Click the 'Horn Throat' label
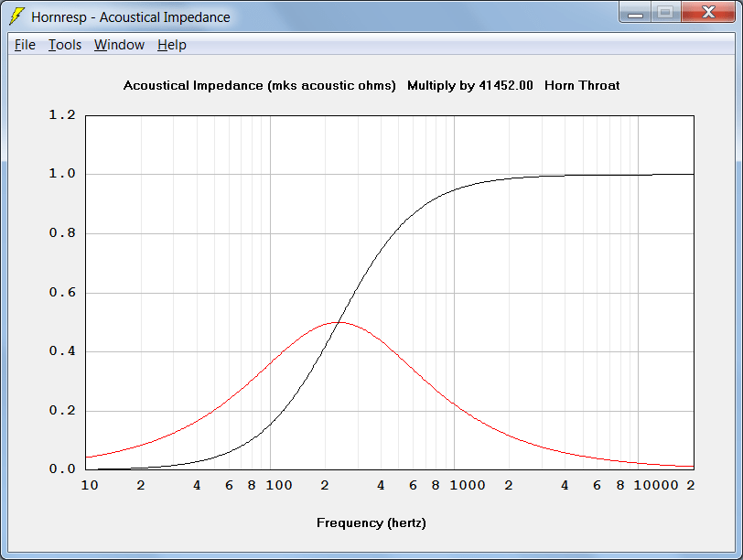Screen dimensions: 743x560 pos(582,86)
